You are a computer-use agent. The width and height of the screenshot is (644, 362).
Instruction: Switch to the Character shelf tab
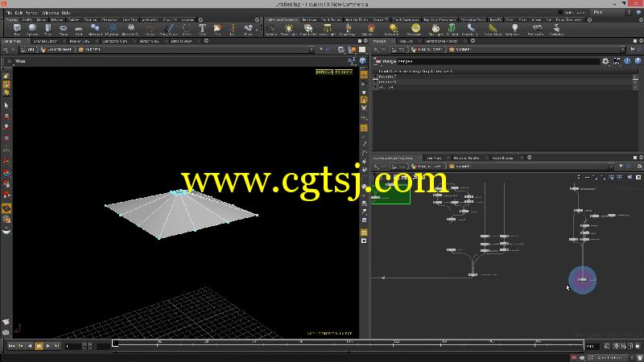(x=109, y=19)
